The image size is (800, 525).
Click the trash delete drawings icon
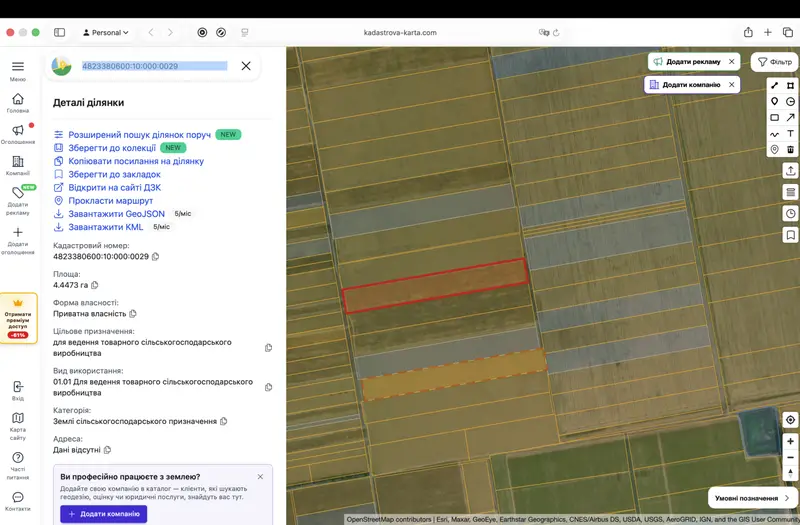coord(790,149)
